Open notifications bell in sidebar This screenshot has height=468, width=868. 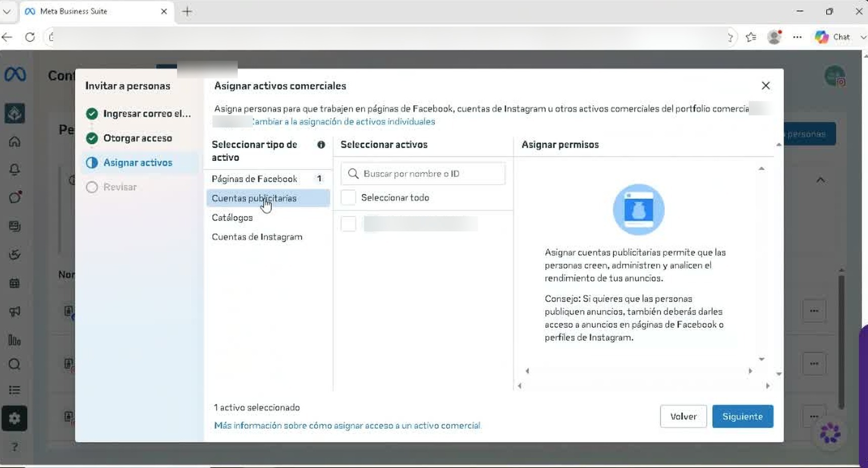15,169
